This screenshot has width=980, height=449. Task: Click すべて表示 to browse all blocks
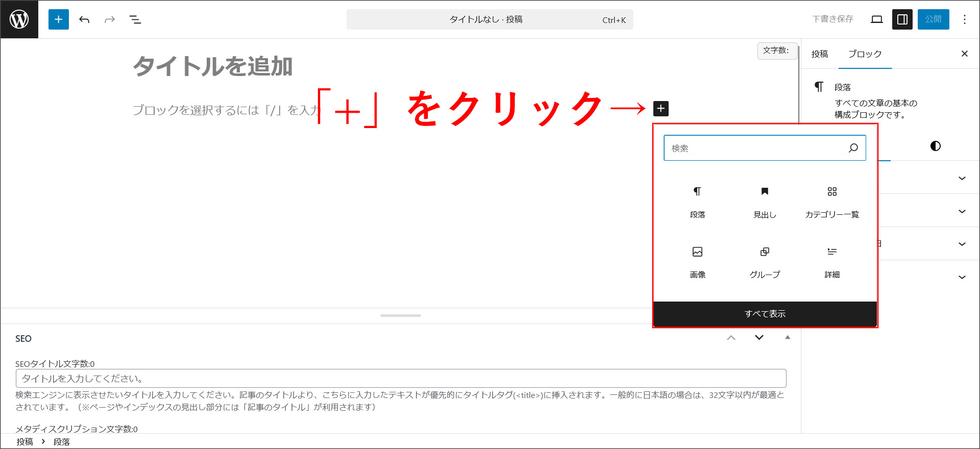click(765, 314)
